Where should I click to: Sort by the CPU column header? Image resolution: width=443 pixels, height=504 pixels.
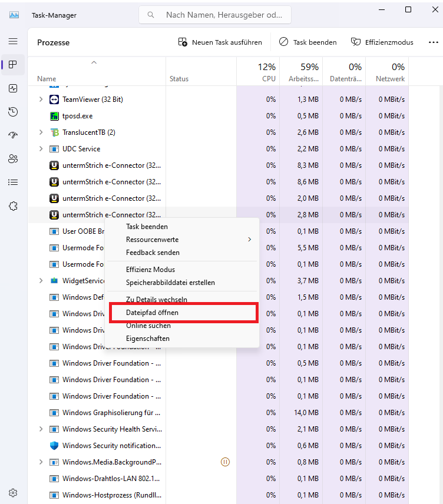(x=258, y=72)
